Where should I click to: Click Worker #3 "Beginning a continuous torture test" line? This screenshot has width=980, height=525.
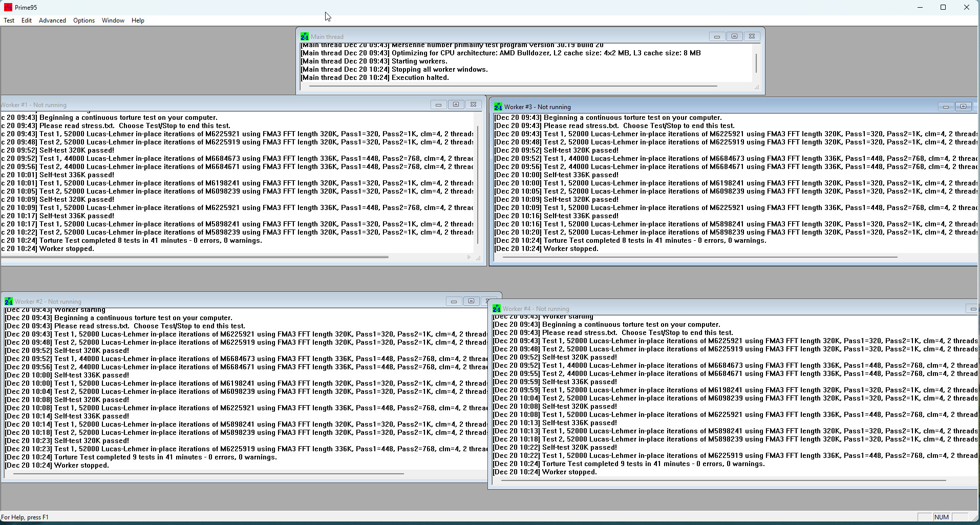tap(608, 118)
